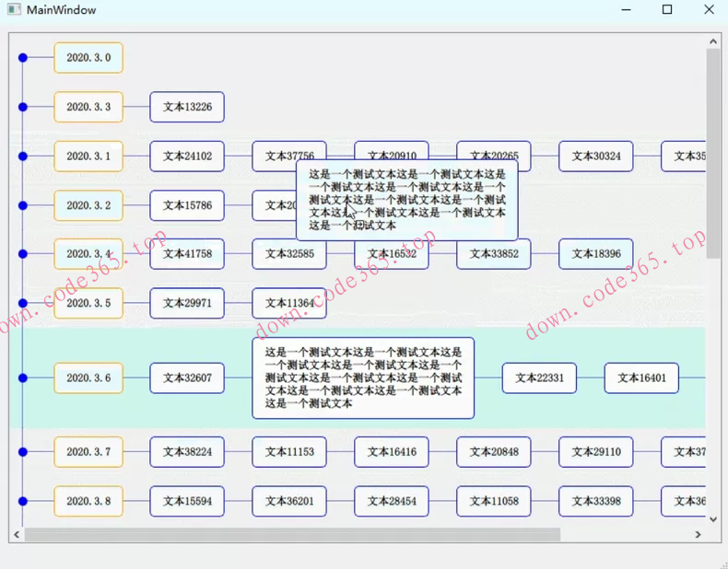Screen dimensions: 728x569
Task: Select text node 文本22331 in highlighted row
Action: point(539,377)
